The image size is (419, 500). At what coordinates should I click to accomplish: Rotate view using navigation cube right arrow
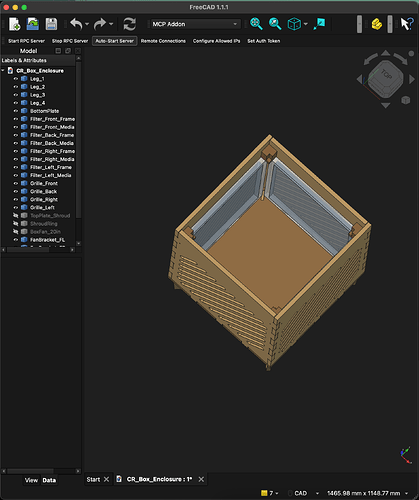point(412,79)
